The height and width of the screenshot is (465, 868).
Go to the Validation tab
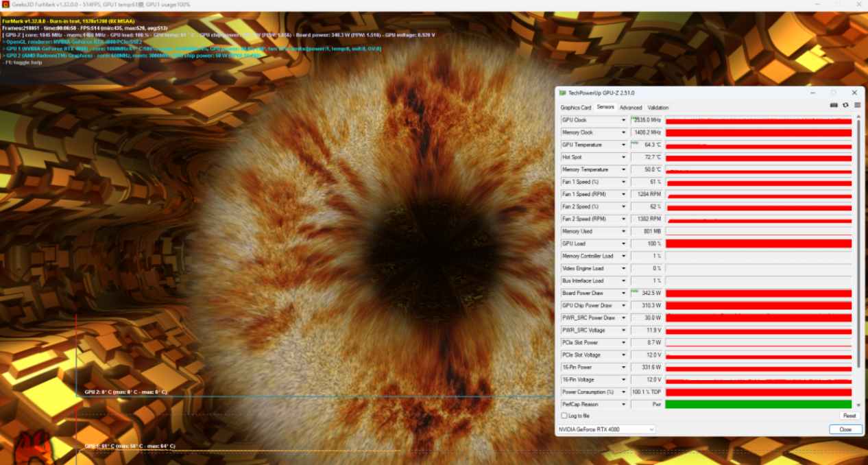coord(658,108)
